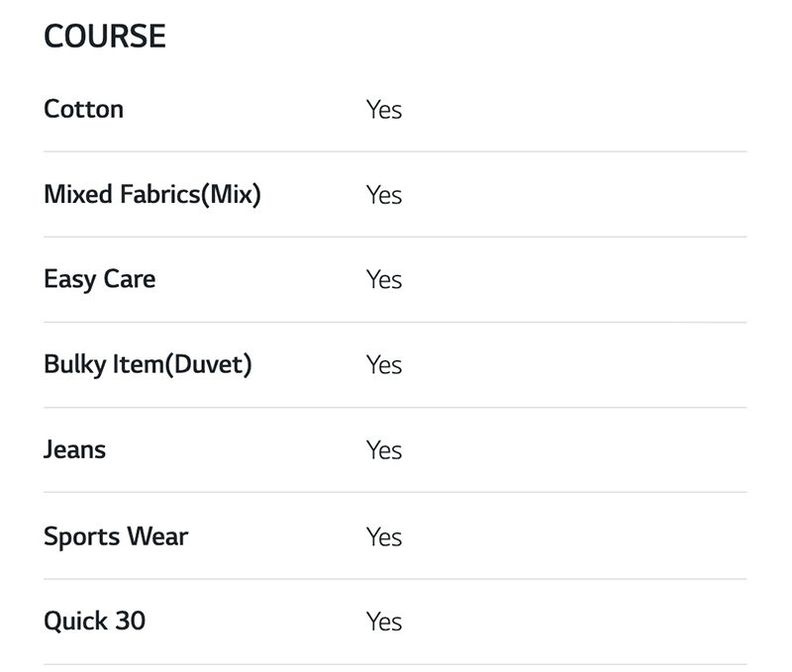Viewport: 792px width, 672px height.
Task: Select the Mixed Fabrics(Mix) label
Action: point(152,194)
